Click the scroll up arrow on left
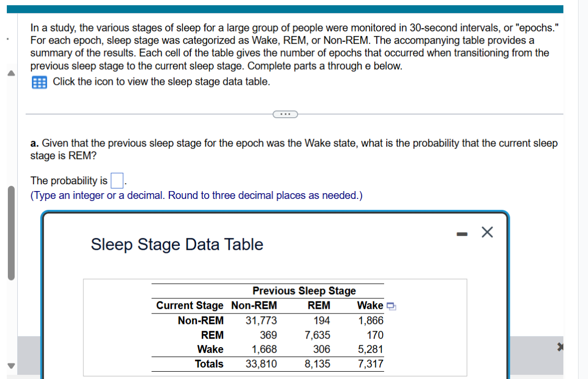 pyautogui.click(x=11, y=73)
